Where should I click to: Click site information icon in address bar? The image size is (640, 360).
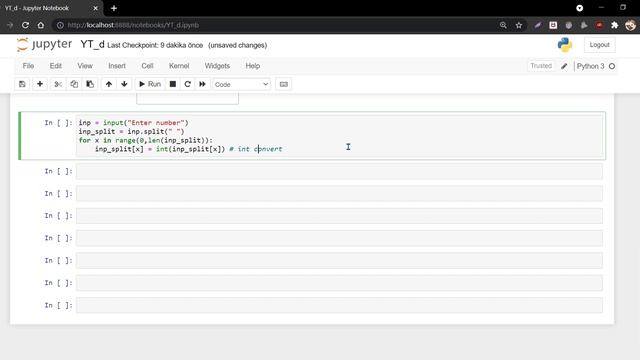coord(60,25)
